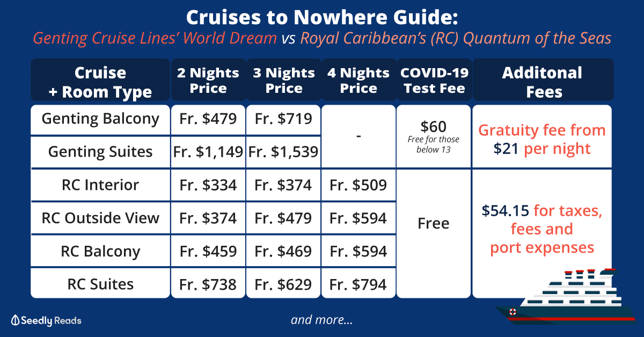Select the COVID-19 Test Fee header
The width and height of the screenshot is (644, 337).
click(x=434, y=80)
